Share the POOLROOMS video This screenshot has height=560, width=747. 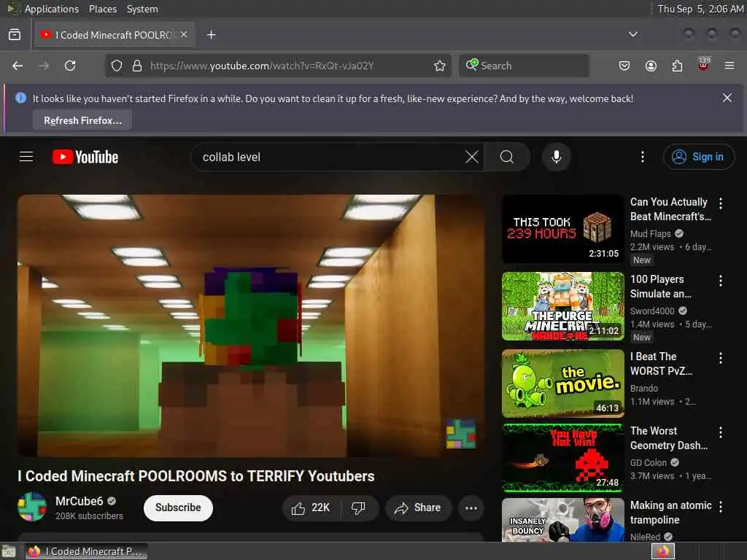[418, 508]
